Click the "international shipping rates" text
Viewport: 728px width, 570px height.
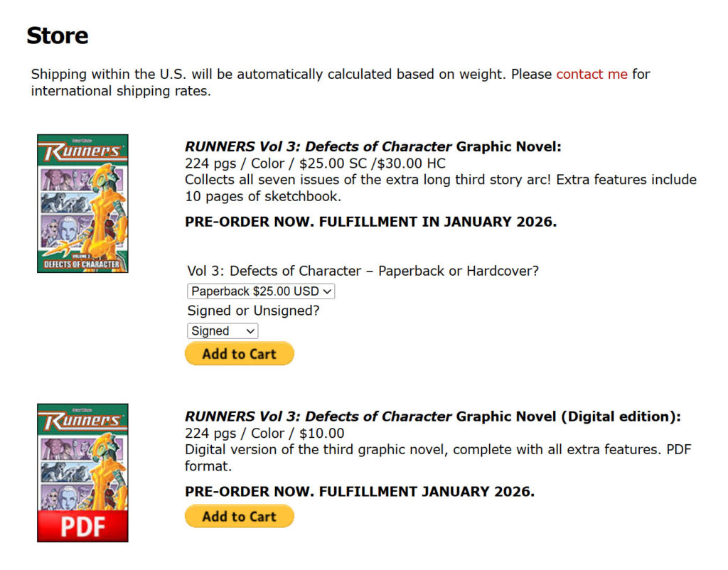point(121,91)
